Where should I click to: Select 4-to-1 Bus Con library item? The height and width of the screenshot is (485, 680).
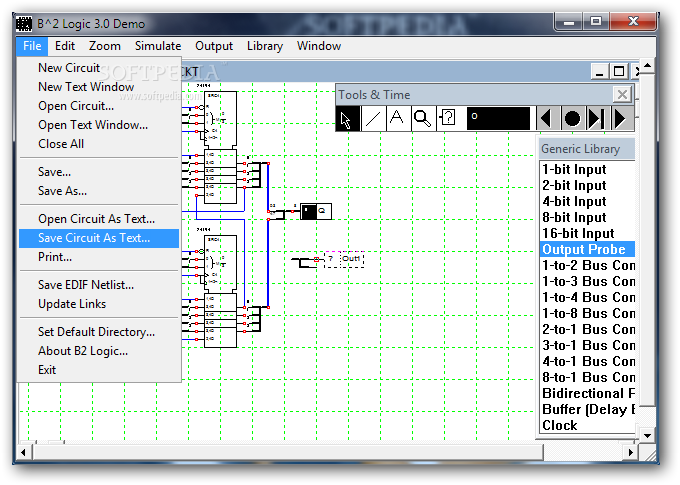(x=587, y=361)
